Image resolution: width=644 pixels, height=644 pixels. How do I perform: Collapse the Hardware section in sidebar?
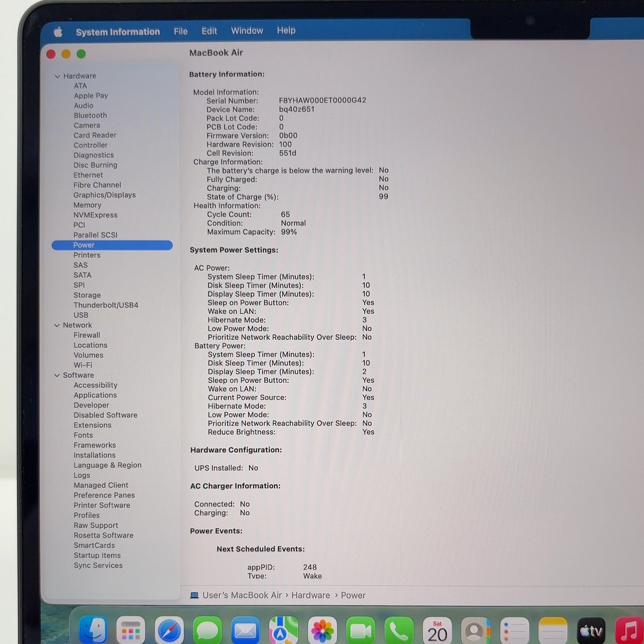57,76
